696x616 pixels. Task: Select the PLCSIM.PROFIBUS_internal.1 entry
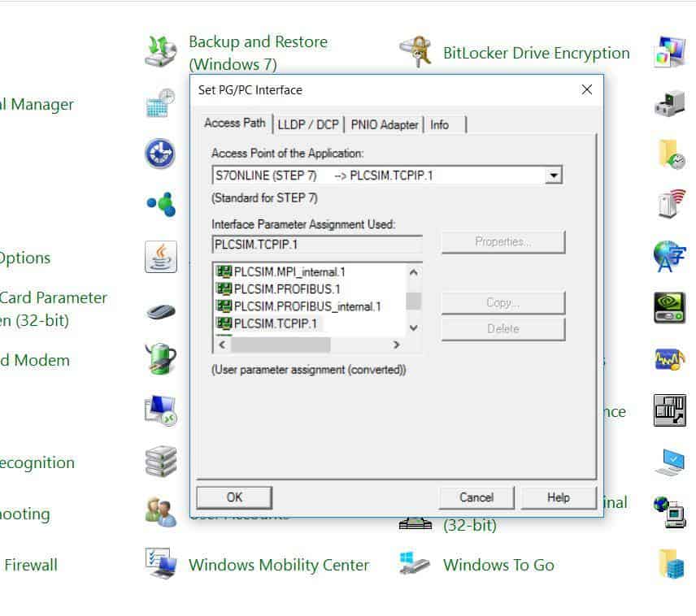[x=307, y=306]
